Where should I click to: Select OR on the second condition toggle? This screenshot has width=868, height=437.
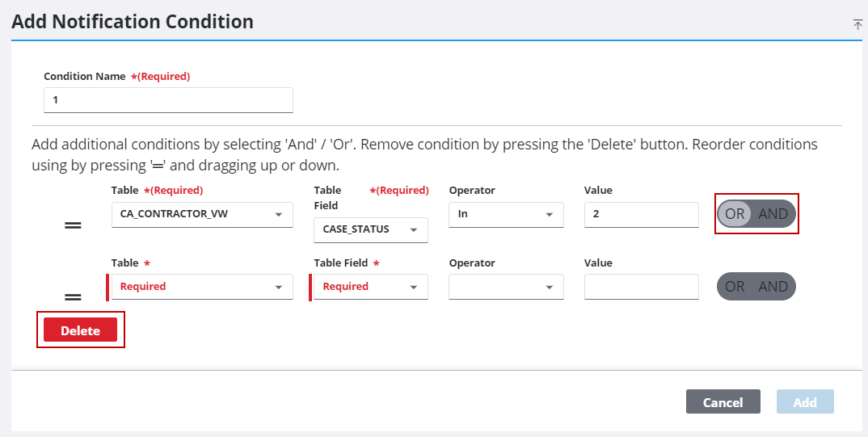coord(735,287)
